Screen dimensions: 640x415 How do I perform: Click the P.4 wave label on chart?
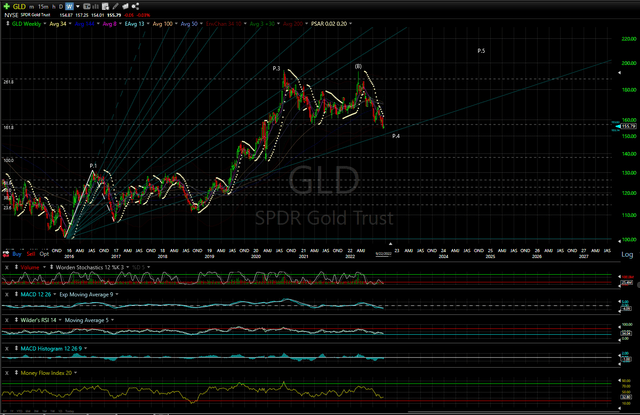tap(396, 136)
